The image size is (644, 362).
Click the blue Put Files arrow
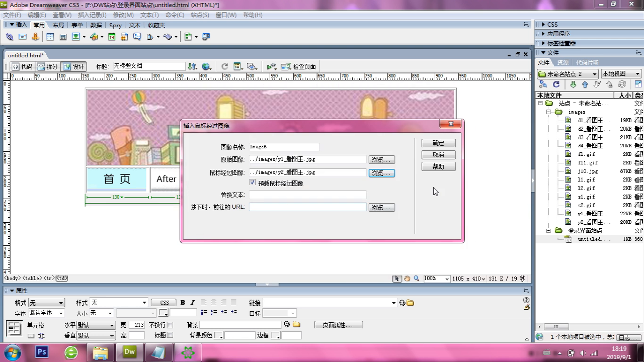[585, 84]
